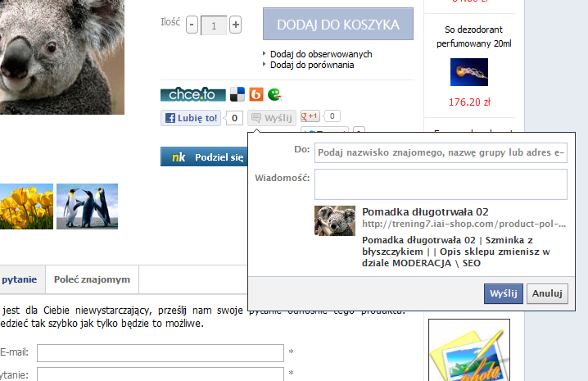The width and height of the screenshot is (588, 381).
Task: Switch to the Poleć znajomym tab
Action: coord(92,279)
